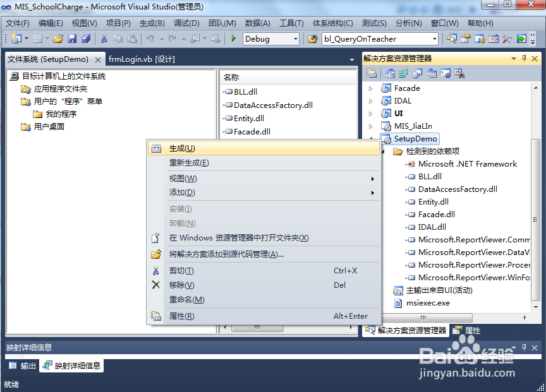Open a file with the Open File icon
The image size is (546, 392).
point(58,39)
